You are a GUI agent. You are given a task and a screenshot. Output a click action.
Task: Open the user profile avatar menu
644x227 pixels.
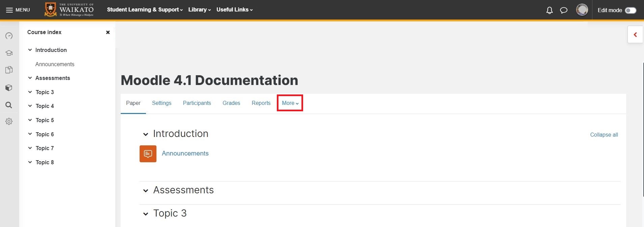(582, 10)
